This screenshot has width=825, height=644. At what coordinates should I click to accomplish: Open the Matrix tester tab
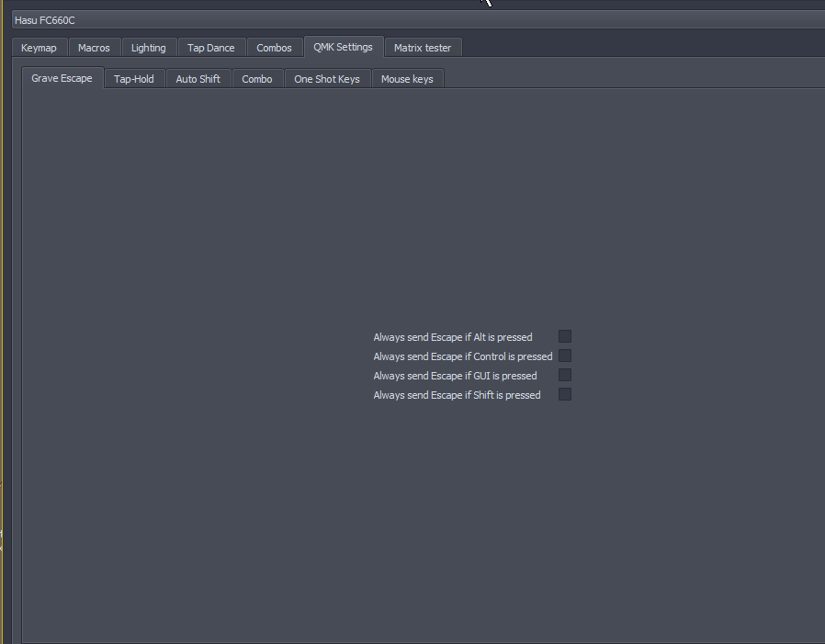(423, 48)
